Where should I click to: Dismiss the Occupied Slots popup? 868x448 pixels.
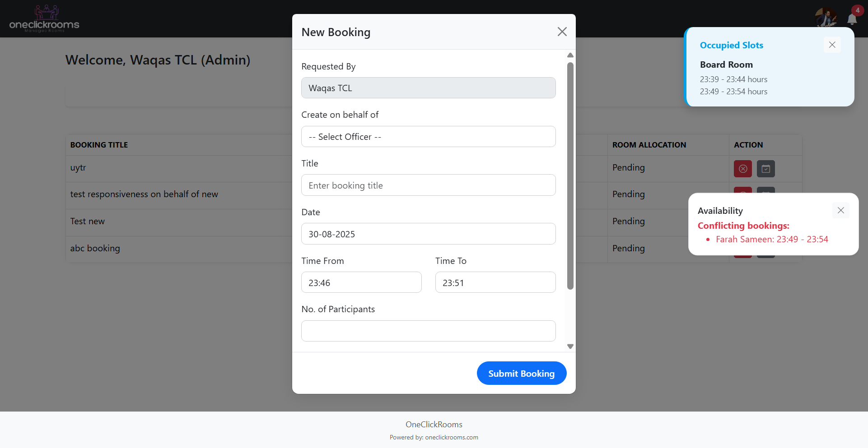point(832,45)
